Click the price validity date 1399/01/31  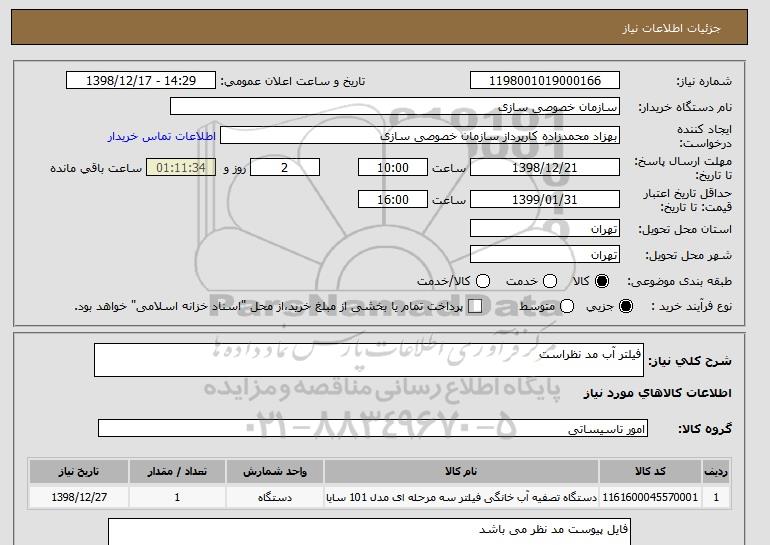click(x=545, y=199)
